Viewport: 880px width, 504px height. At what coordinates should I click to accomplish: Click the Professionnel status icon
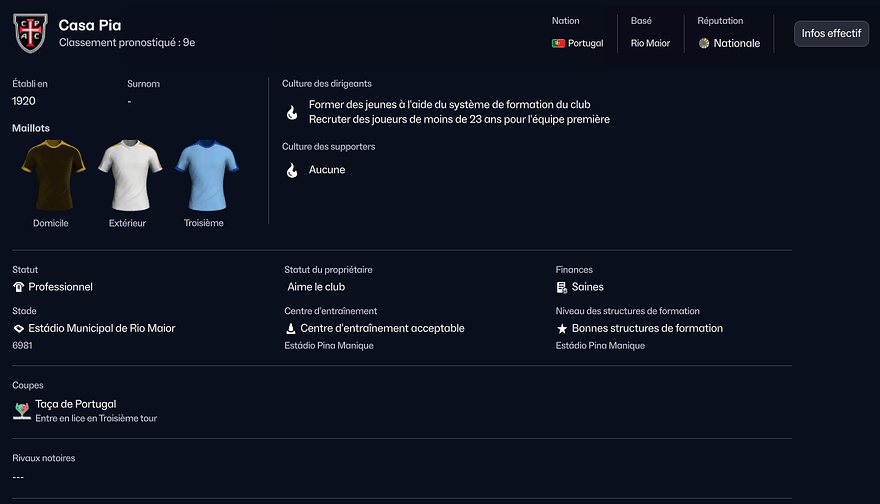tap(18, 287)
